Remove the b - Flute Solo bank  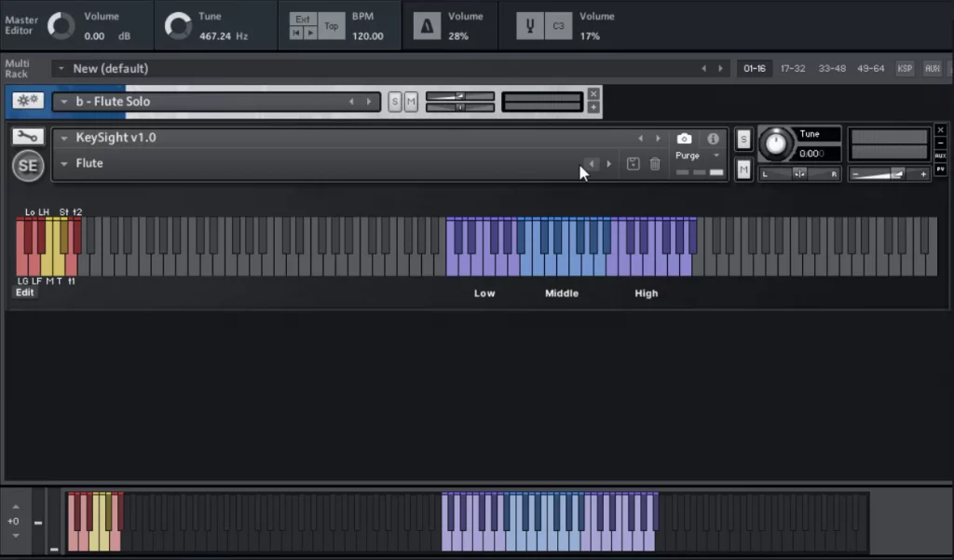593,94
